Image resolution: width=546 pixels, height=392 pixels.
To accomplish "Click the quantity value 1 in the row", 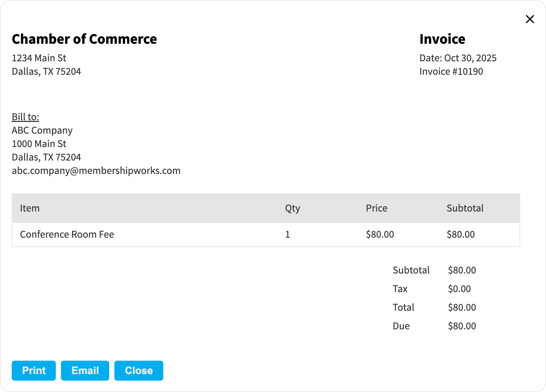I will [288, 235].
